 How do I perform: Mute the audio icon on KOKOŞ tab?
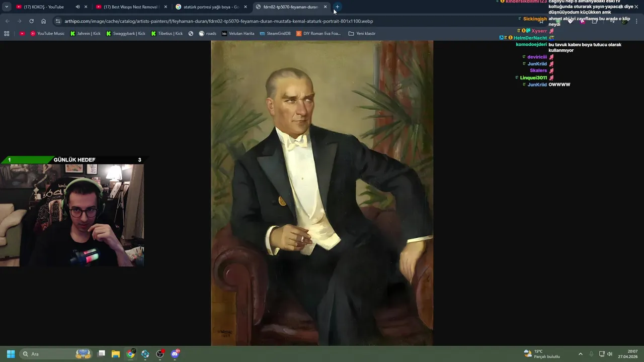[x=77, y=7]
